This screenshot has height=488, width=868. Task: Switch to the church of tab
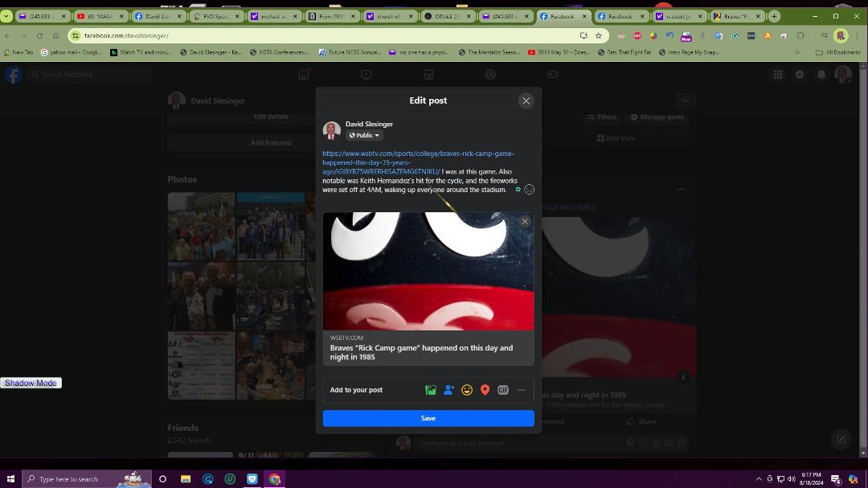390,16
